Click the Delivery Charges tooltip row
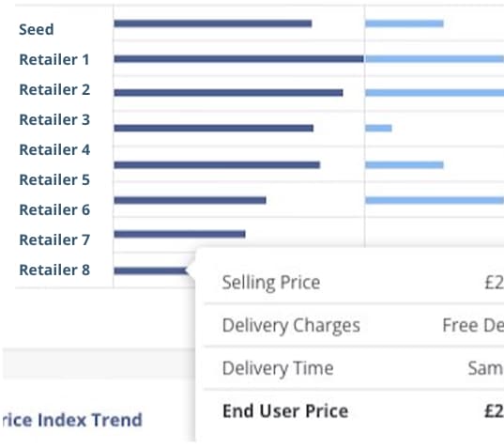This screenshot has width=504, height=448. pyautogui.click(x=354, y=325)
